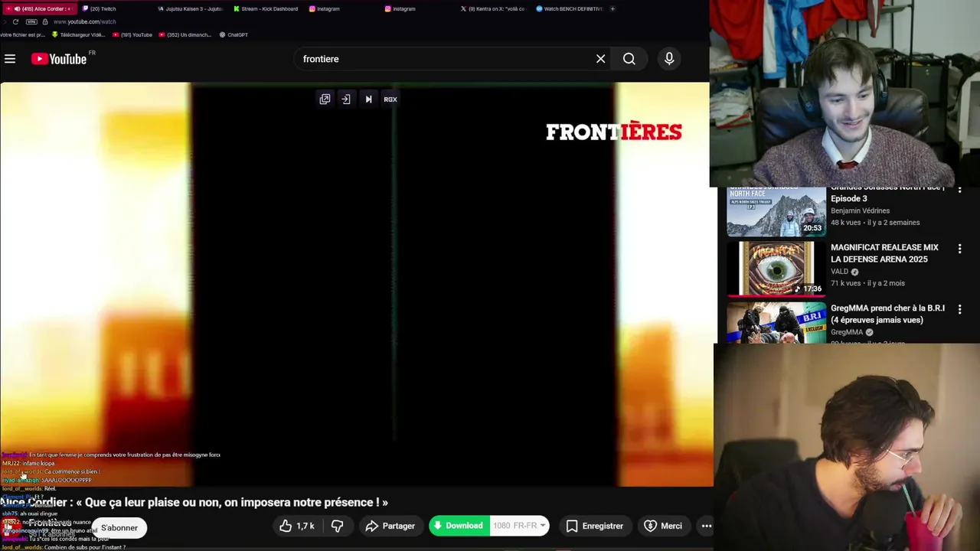Start voice search with the microphone
Screen dimensions: 980x551
pos(669,59)
